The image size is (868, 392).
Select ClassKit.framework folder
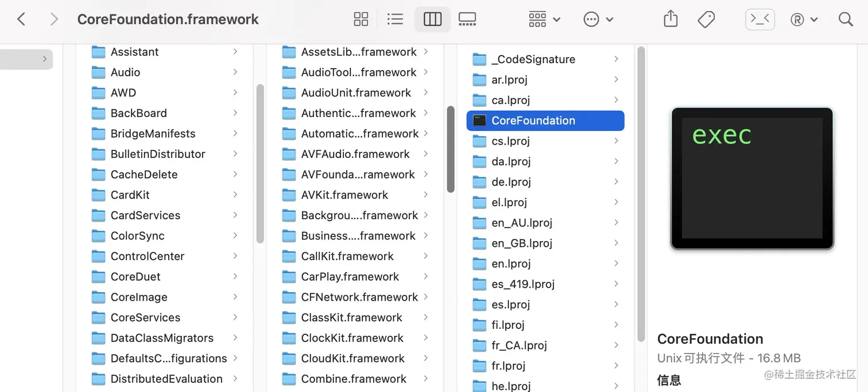[x=355, y=317]
